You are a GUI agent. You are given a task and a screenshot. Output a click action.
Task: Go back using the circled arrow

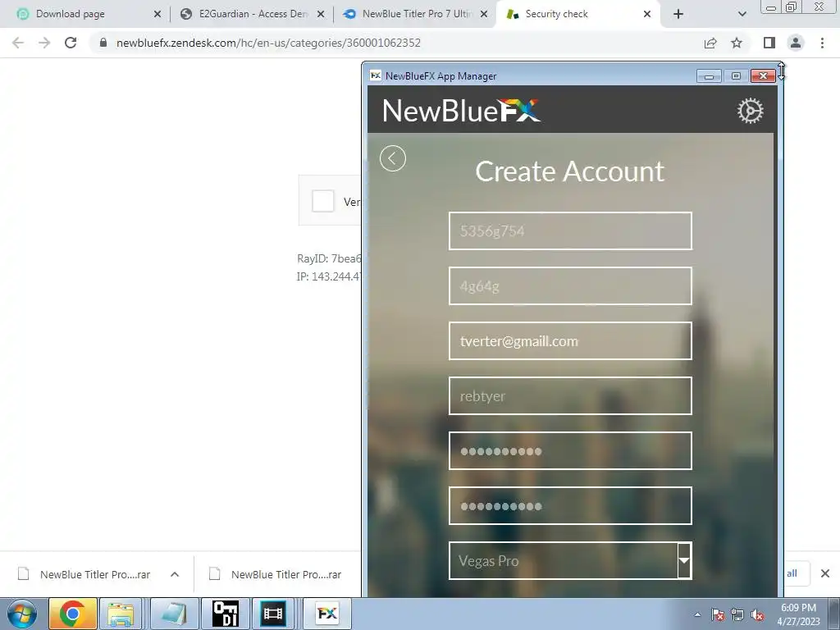tap(393, 158)
